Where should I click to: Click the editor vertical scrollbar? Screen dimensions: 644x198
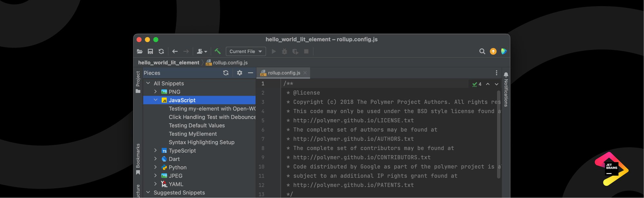coord(498,134)
